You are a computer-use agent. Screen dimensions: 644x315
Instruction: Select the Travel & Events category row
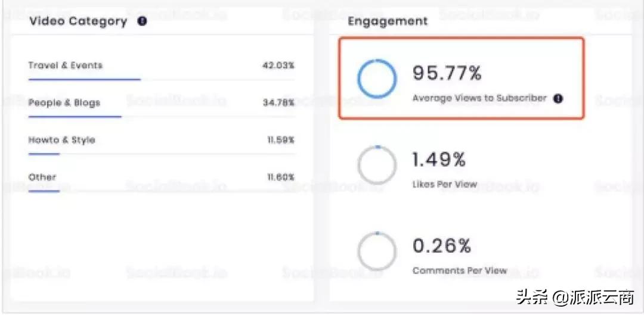(x=161, y=66)
